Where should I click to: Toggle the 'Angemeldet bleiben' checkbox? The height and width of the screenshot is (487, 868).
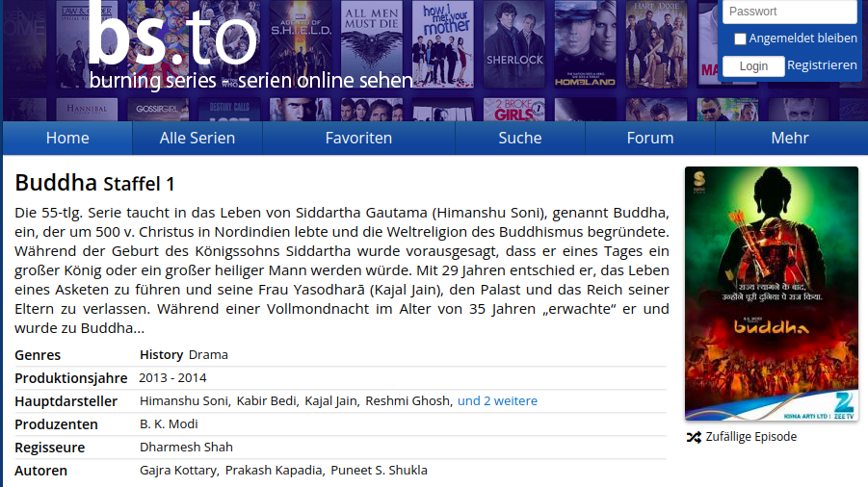[x=740, y=39]
